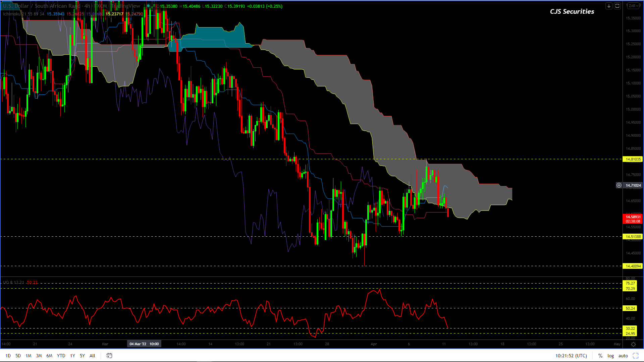Toggle the log scale option
The image size is (644, 362).
pyautogui.click(x=610, y=356)
